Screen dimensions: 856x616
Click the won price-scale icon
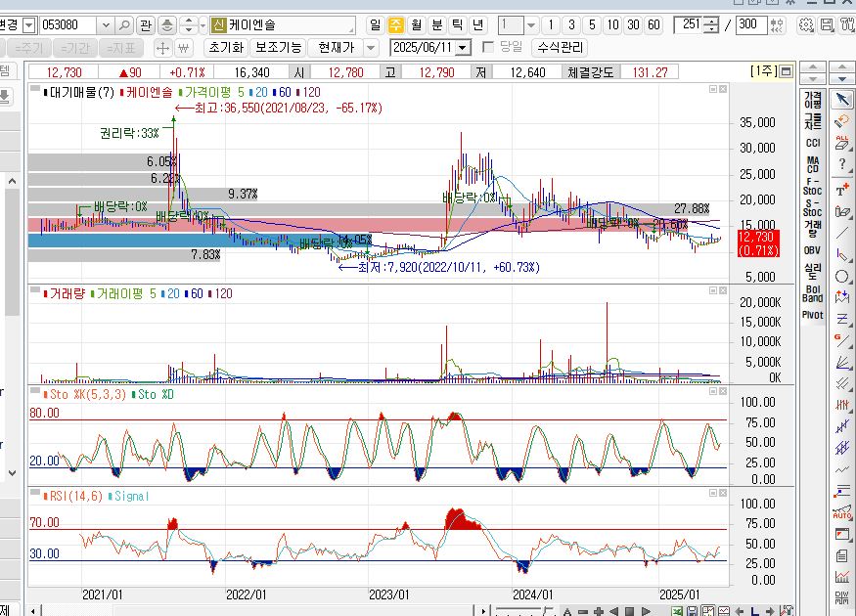click(184, 48)
